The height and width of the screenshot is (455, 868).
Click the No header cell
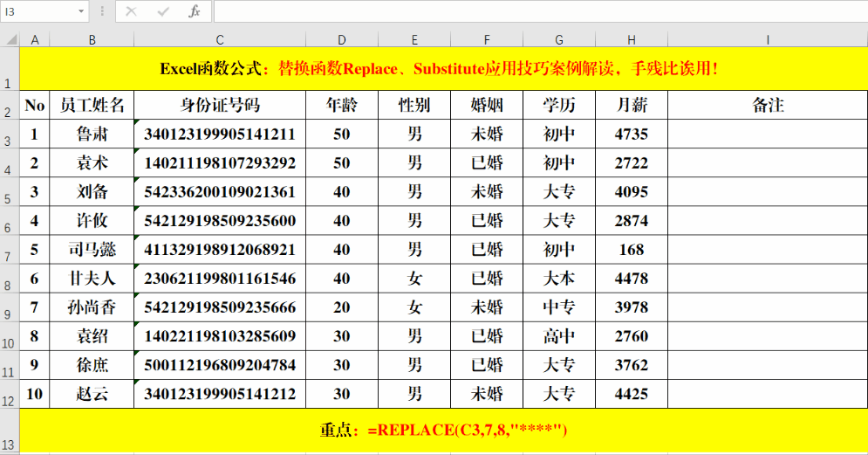click(35, 106)
